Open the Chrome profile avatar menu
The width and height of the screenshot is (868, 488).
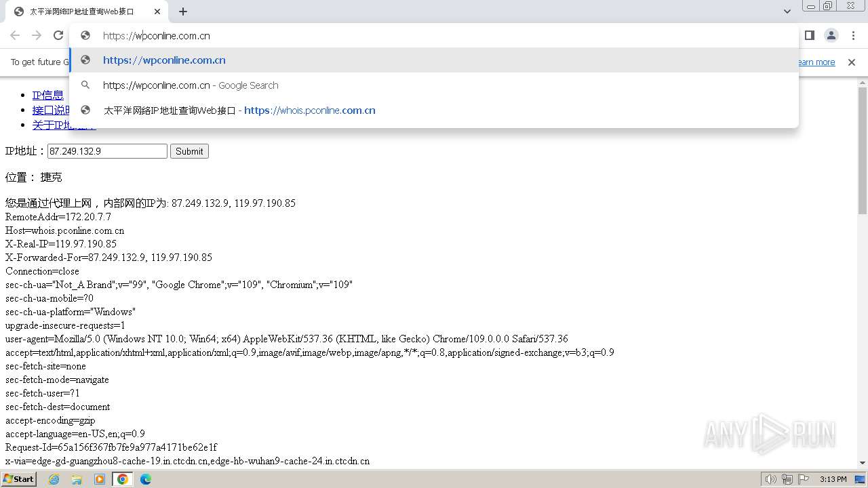coord(831,35)
